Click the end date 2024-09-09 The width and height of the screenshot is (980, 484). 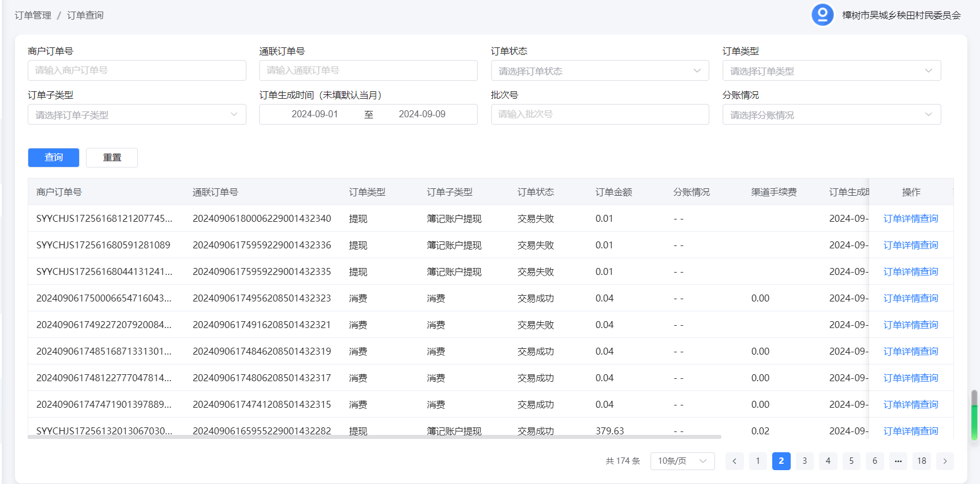[422, 114]
